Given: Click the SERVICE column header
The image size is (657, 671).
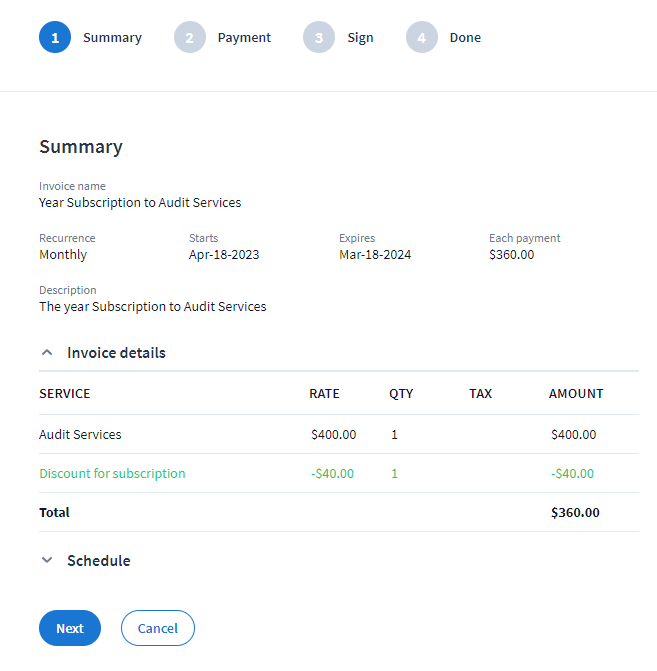Looking at the screenshot, I should tap(65, 394).
